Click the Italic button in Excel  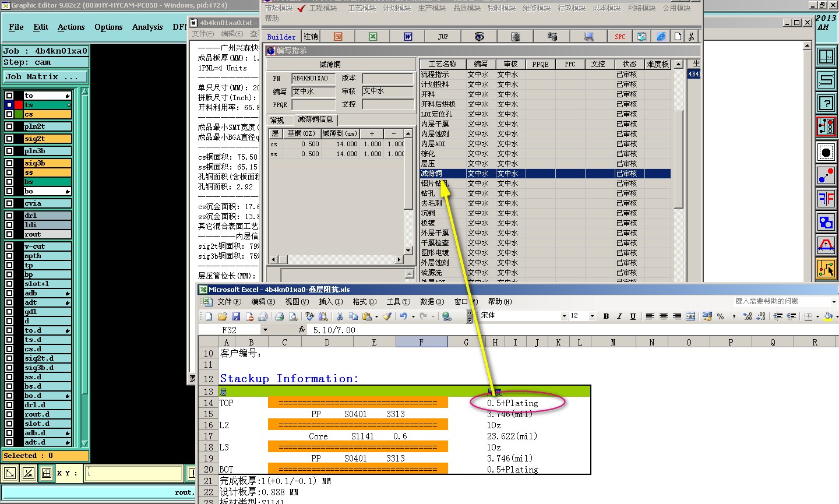(619, 316)
